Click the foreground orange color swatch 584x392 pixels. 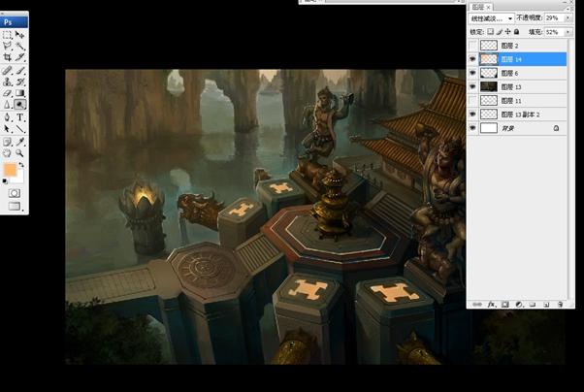click(10, 170)
